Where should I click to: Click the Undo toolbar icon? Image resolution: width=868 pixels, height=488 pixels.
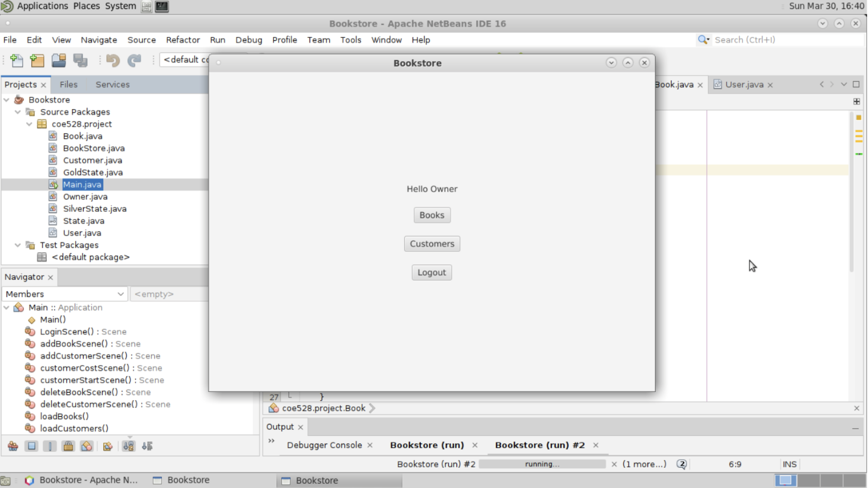pyautogui.click(x=113, y=60)
